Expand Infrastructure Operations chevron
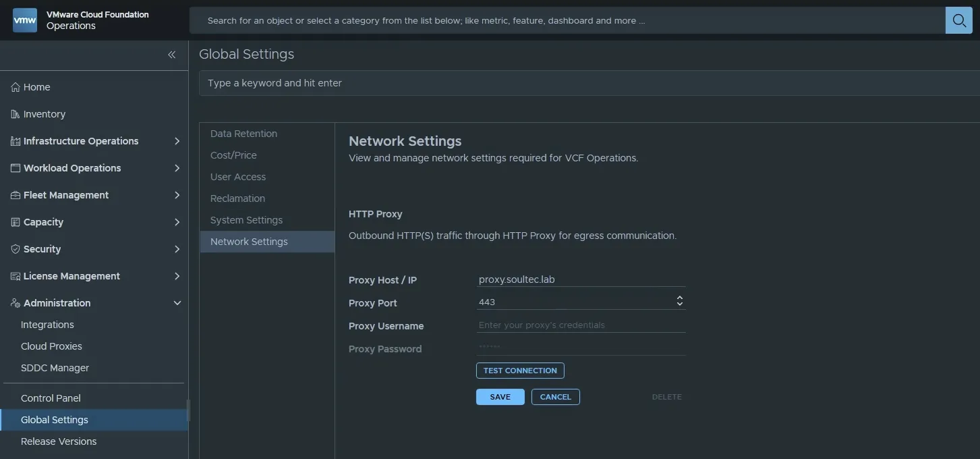 coord(177,141)
